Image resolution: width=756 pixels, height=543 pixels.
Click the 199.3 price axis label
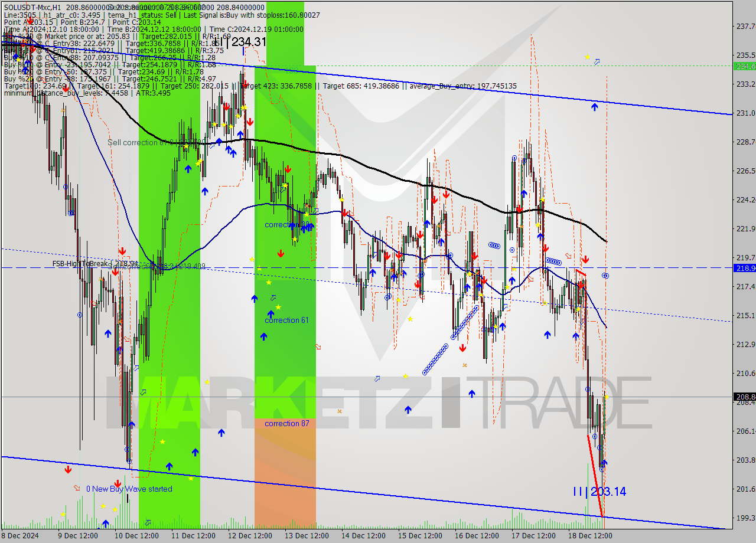[745, 518]
